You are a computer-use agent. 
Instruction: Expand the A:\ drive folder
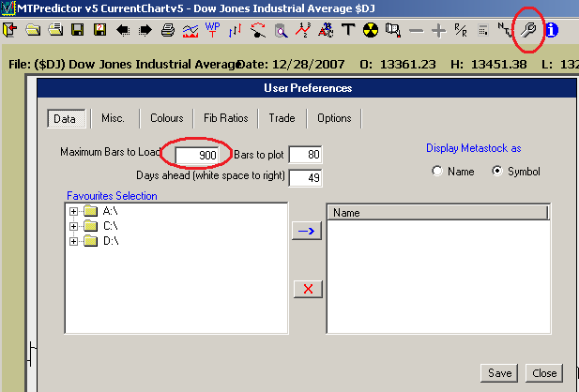coord(73,212)
